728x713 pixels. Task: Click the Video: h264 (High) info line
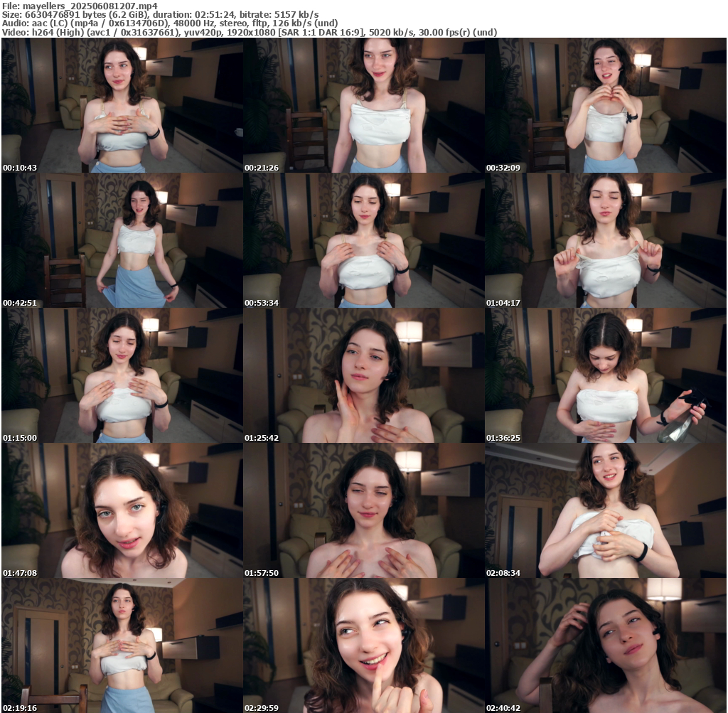[x=250, y=33]
